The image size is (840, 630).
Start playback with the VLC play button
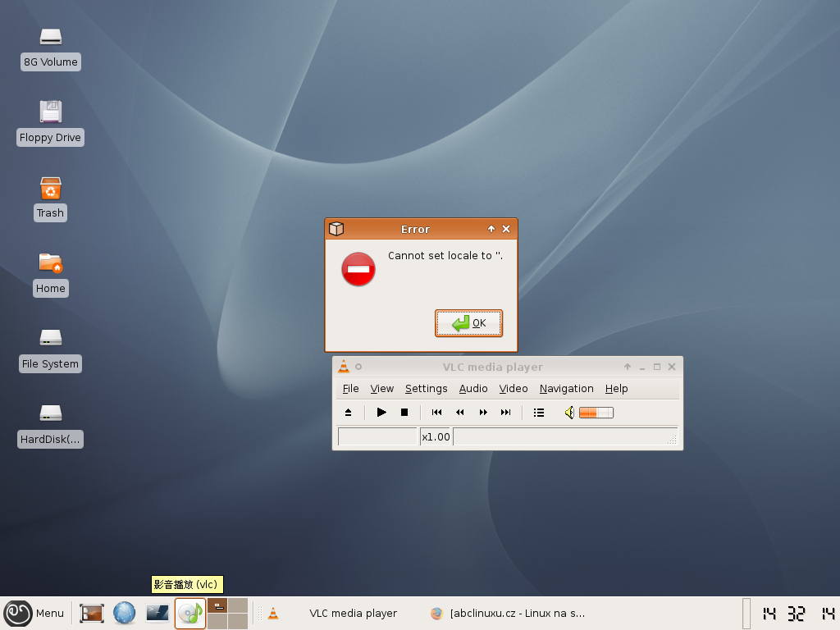[381, 412]
